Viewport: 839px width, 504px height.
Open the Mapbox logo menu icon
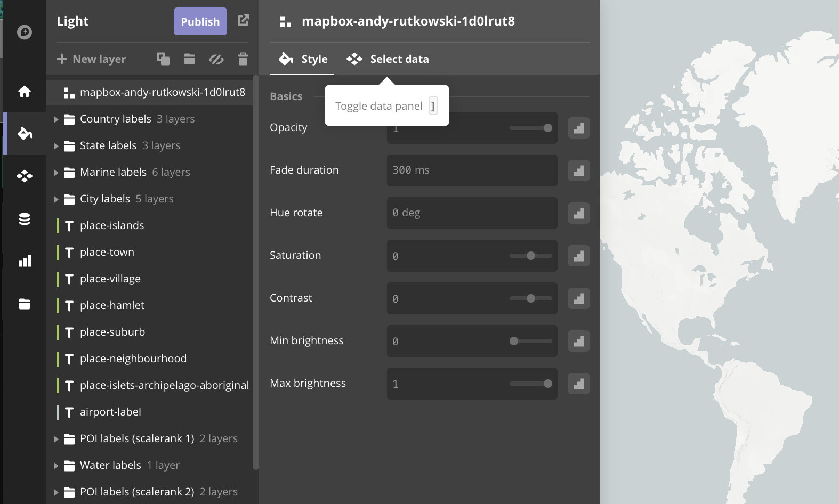coord(25,32)
